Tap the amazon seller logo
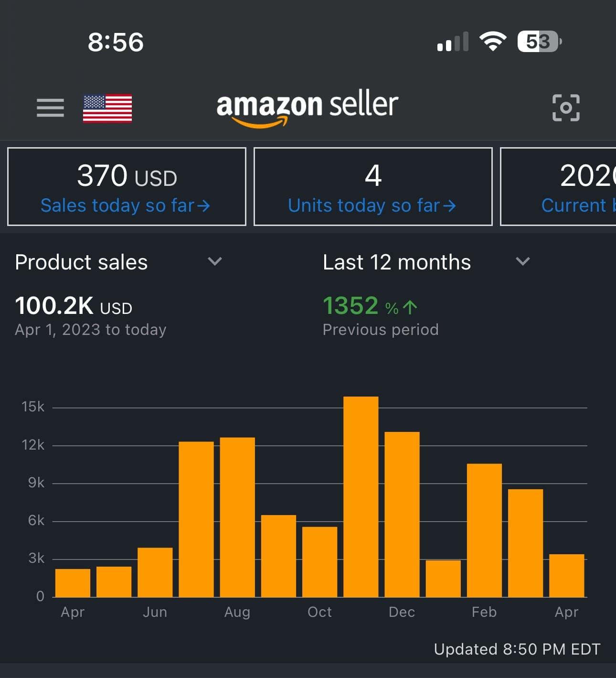 point(307,108)
